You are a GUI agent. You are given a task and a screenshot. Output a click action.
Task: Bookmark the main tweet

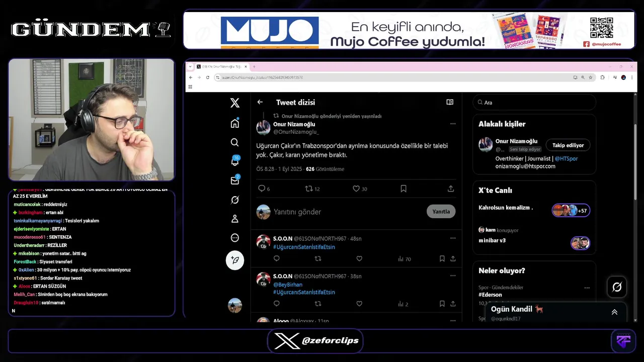click(404, 189)
